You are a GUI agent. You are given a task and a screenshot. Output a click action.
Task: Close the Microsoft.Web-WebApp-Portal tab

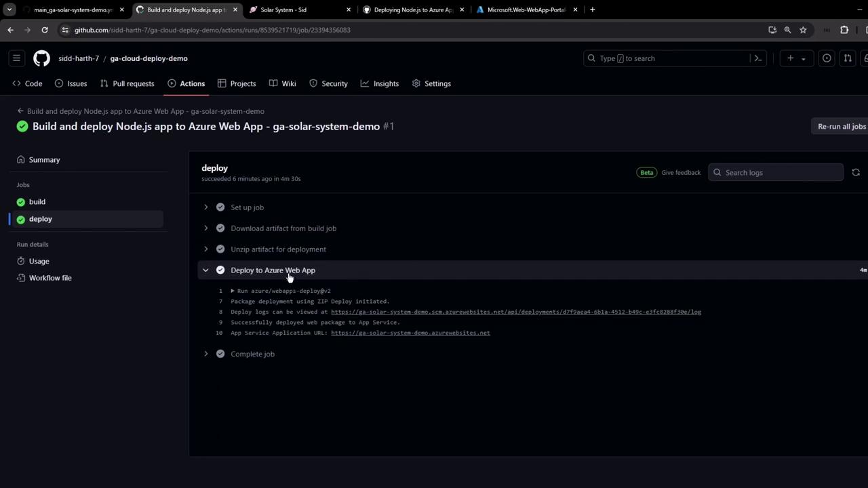[x=575, y=9]
